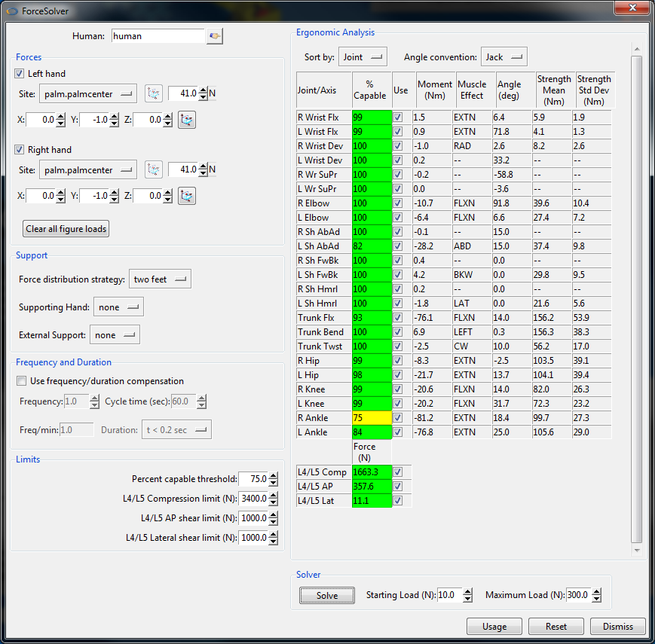
Task: Click the Muscle Effect column header
Action: [475, 90]
